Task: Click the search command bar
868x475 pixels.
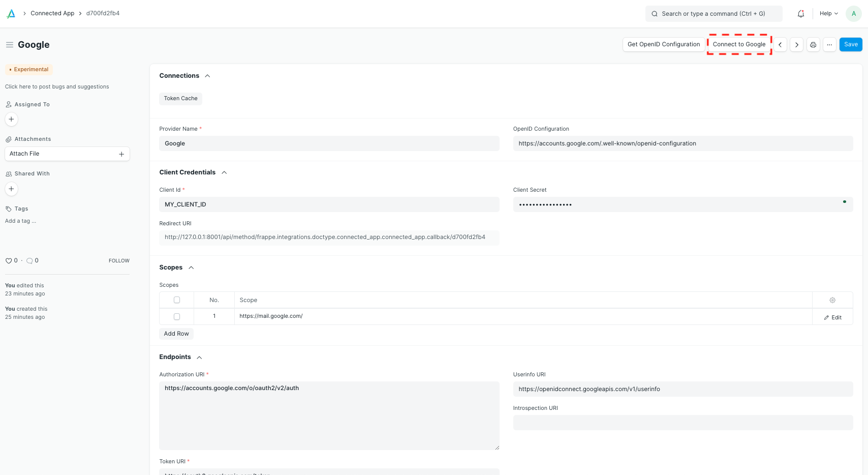Action: 714,14
